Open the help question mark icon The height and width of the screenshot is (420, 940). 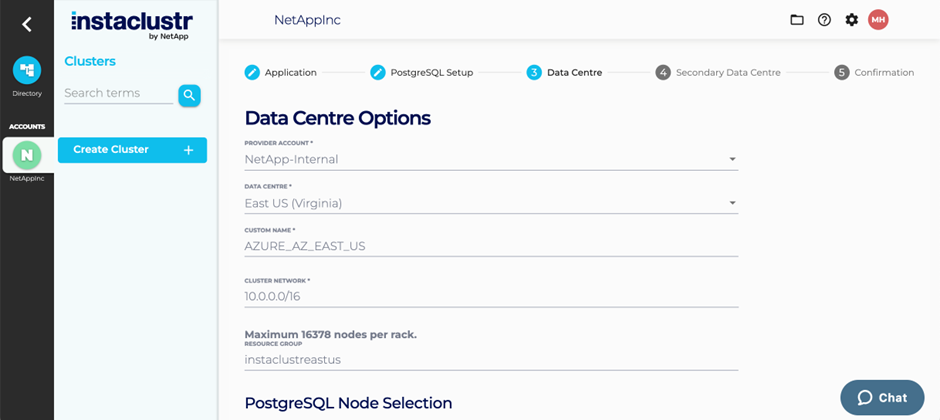pos(824,20)
